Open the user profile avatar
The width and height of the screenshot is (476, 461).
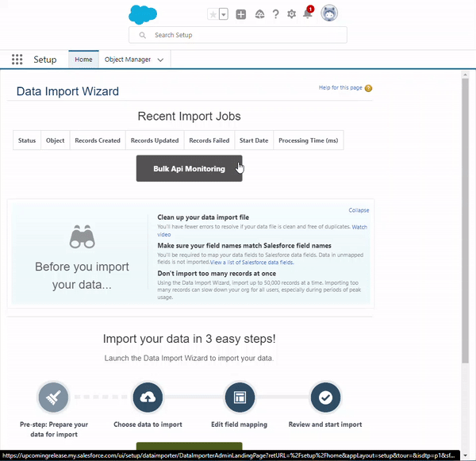(x=329, y=13)
